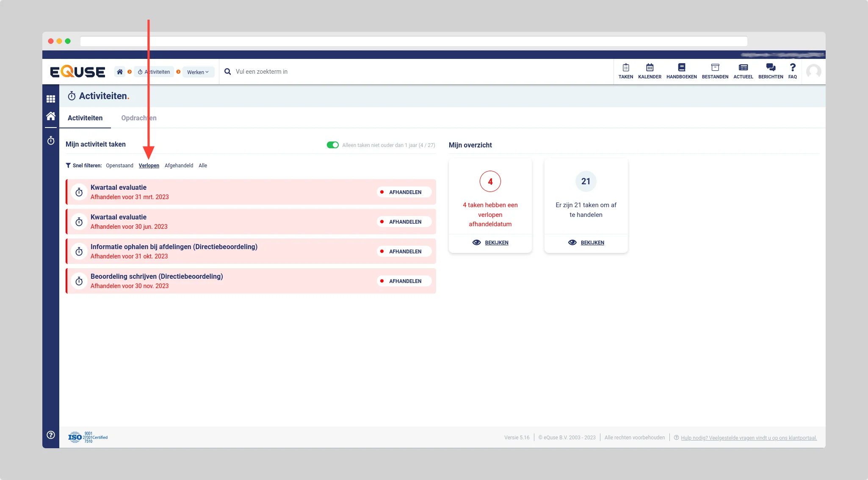Click the home breadcrumb icon

[120, 72]
